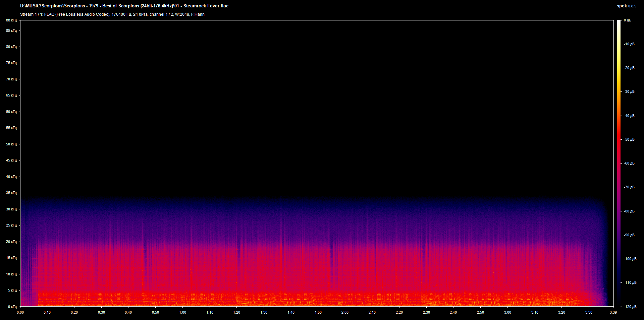
Task: Click the black ultrasonic region above 35 кГц
Action: [302, 101]
